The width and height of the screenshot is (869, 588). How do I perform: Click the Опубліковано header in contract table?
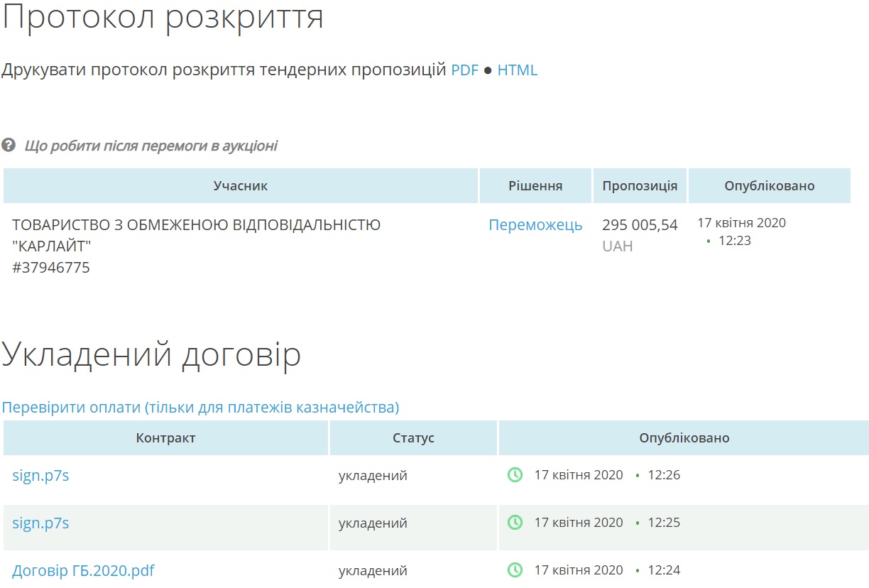684,438
